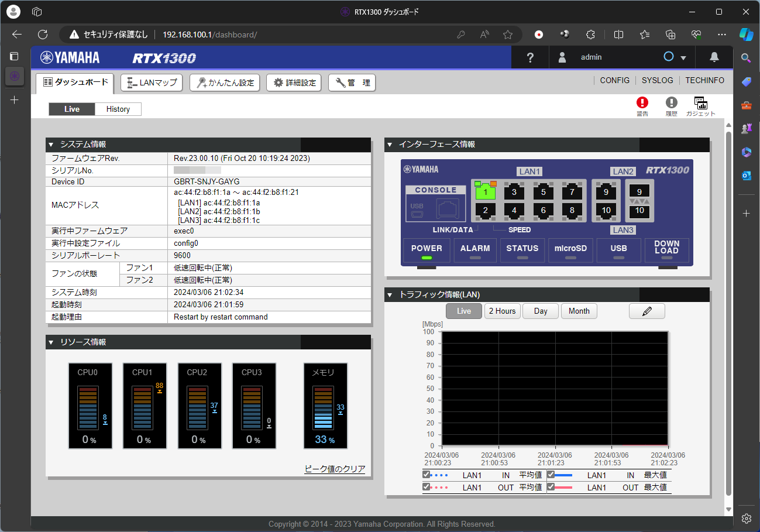Open the かんたん設定 tab
760x532 pixels.
click(x=225, y=83)
